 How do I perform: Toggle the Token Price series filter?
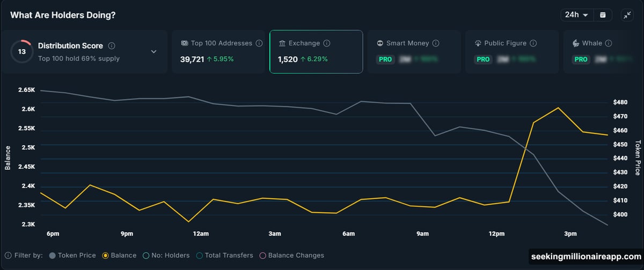71,256
